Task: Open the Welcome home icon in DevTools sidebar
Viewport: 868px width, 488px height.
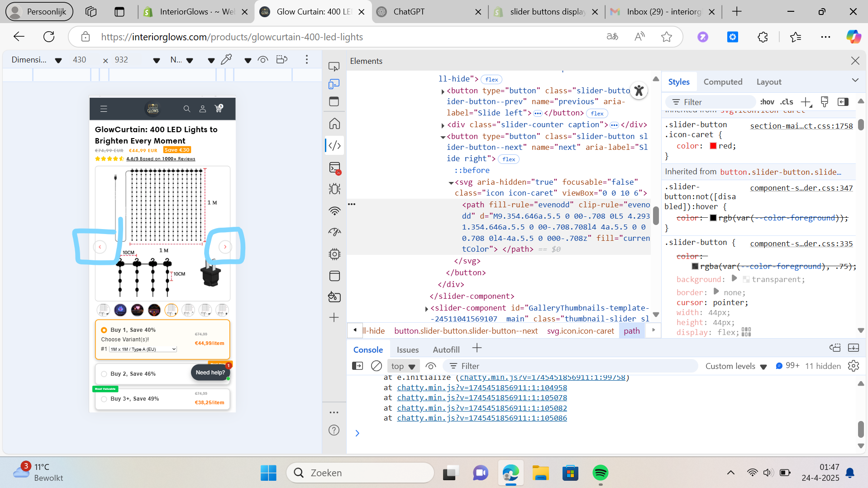Action: click(x=334, y=124)
